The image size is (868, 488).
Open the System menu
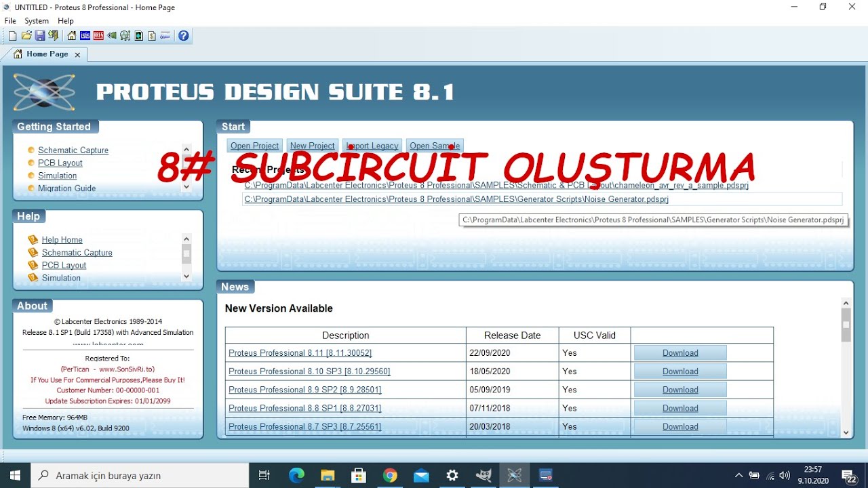(37, 21)
